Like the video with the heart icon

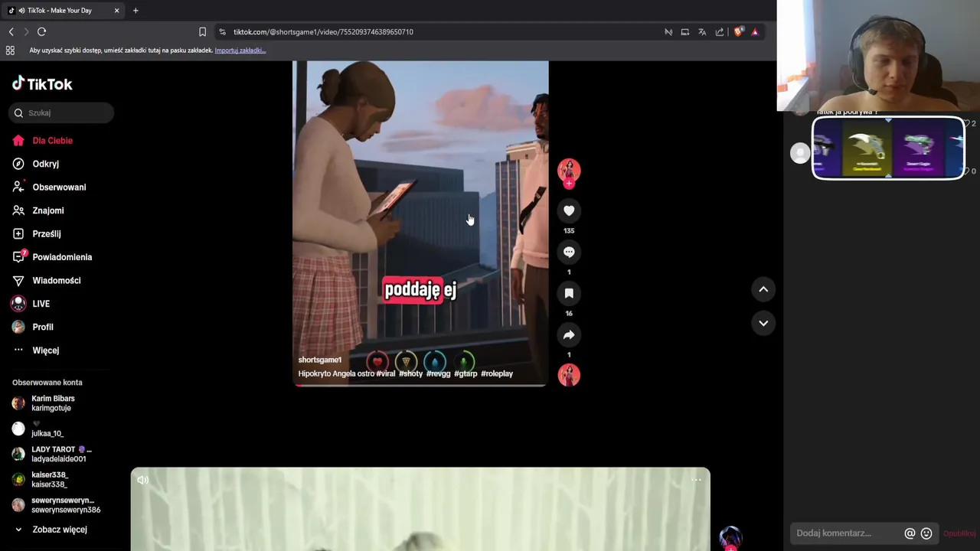[569, 210]
